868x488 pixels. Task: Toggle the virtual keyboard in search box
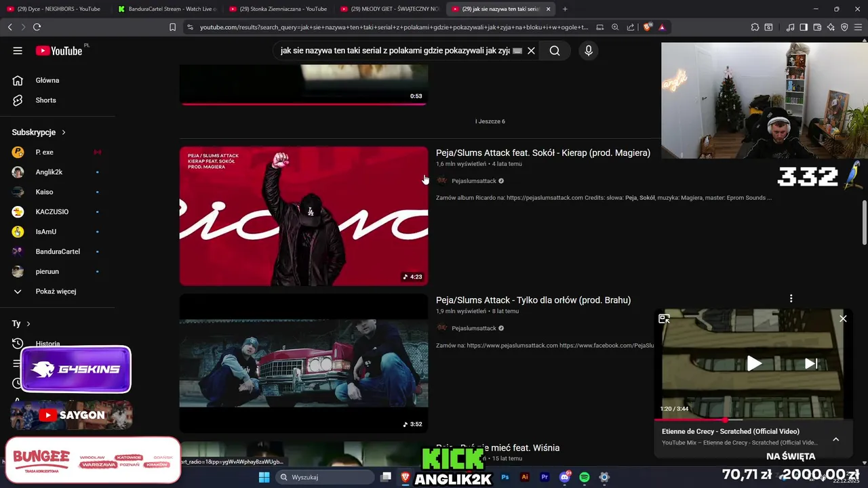(x=517, y=51)
